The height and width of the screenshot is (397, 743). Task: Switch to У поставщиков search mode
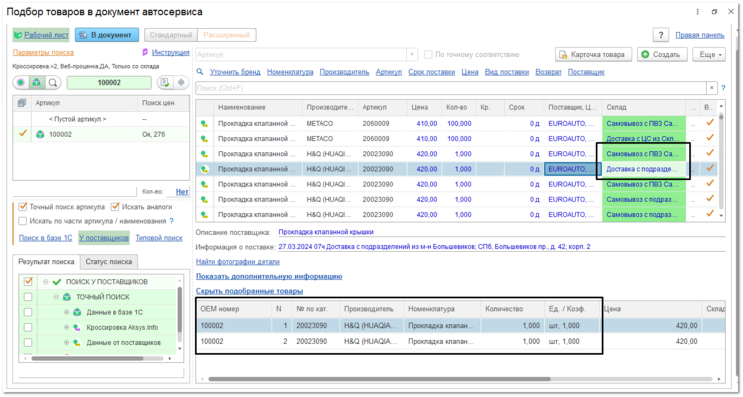pyautogui.click(x=104, y=238)
